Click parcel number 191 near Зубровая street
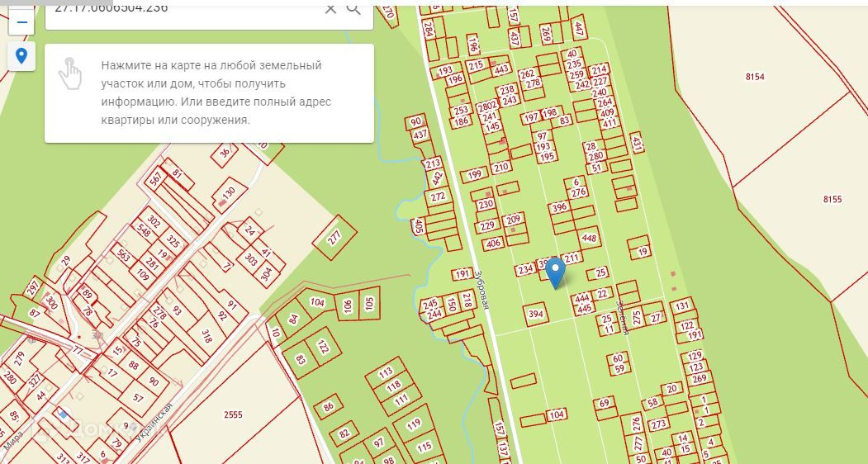The width and height of the screenshot is (868, 464). [x=462, y=274]
